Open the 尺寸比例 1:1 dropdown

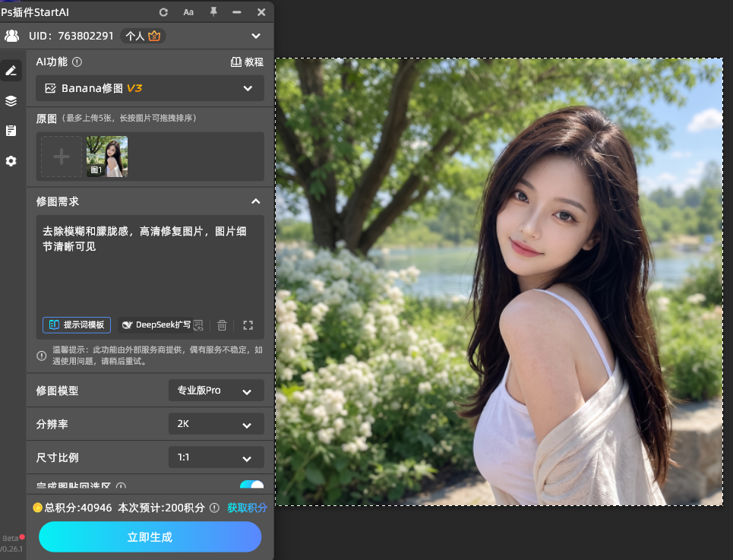click(x=216, y=457)
